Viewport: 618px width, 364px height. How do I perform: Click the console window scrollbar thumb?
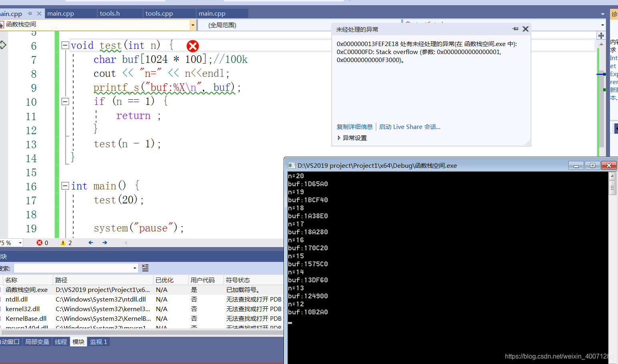tap(612, 187)
